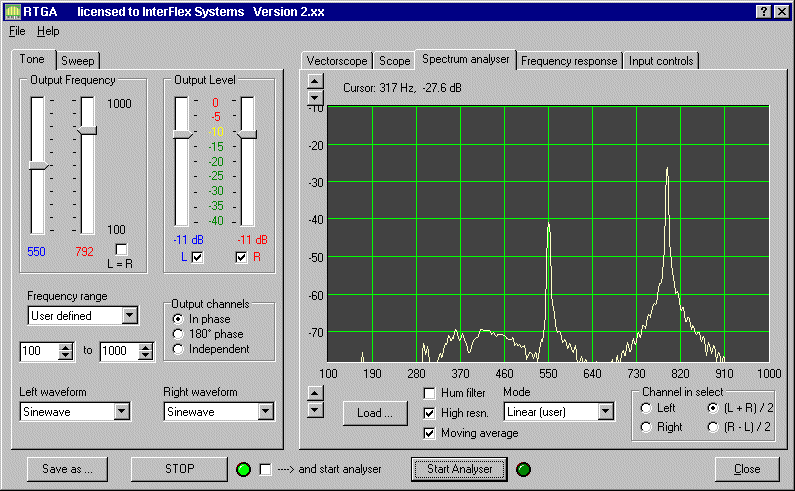The width and height of the screenshot is (795, 491).
Task: Click the left frequency slider at 550
Action: (x=38, y=165)
